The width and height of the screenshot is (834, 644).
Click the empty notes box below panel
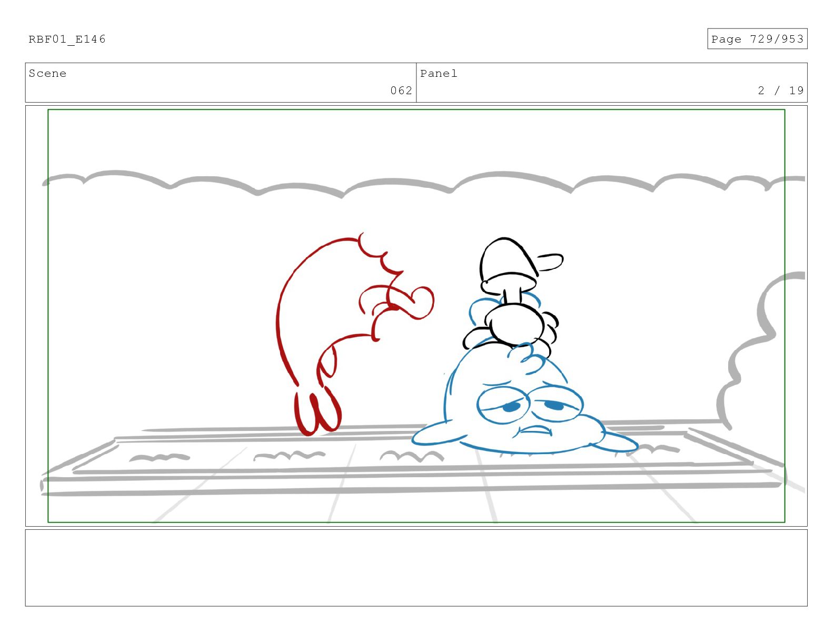(x=416, y=568)
